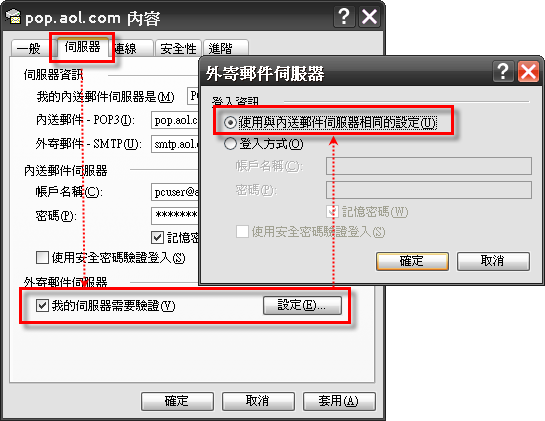The width and height of the screenshot is (545, 421).
Task: Switch to the 一般 tab
Action: coord(30,48)
